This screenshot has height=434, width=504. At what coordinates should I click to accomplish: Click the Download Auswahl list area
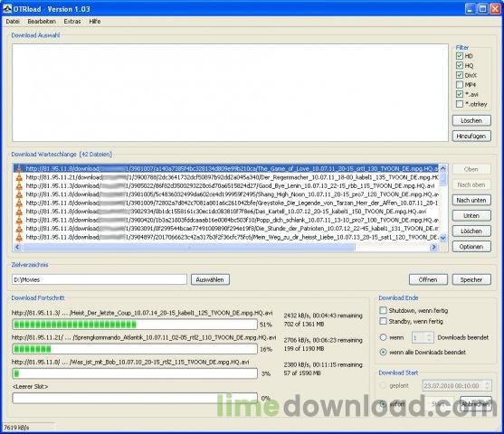tap(230, 93)
